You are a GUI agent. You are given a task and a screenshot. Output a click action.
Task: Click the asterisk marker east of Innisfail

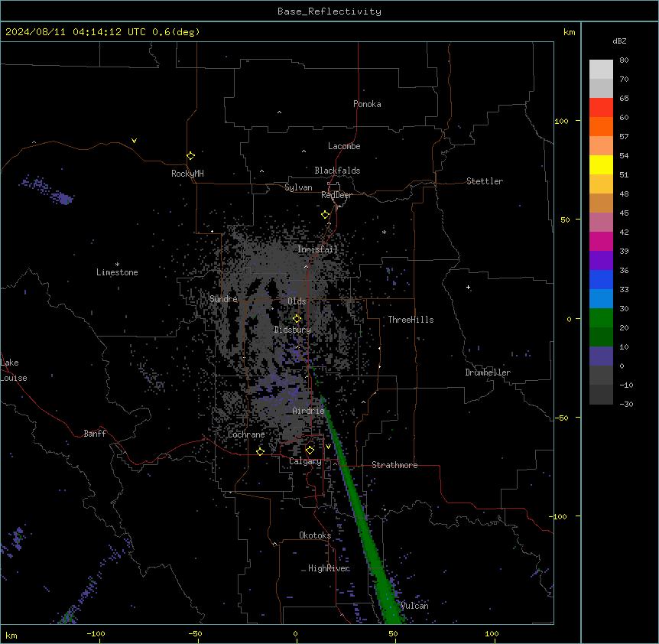tap(384, 232)
